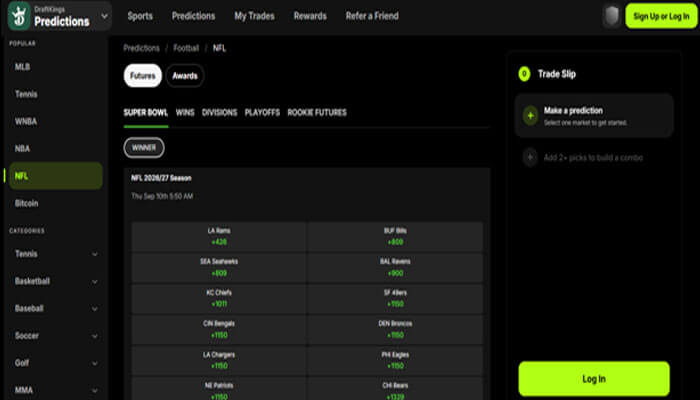Click the Predictions breadcrumb link
700x400 pixels.
[x=142, y=48]
